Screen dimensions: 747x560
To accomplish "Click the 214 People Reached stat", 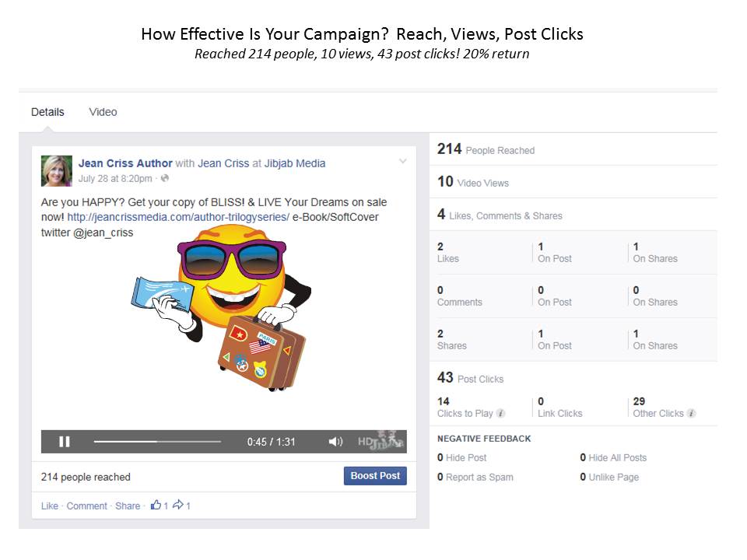I will [486, 149].
